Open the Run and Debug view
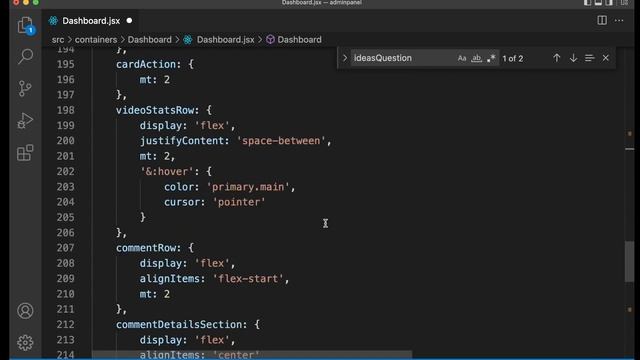Viewport: 640px width, 360px height. [25, 121]
